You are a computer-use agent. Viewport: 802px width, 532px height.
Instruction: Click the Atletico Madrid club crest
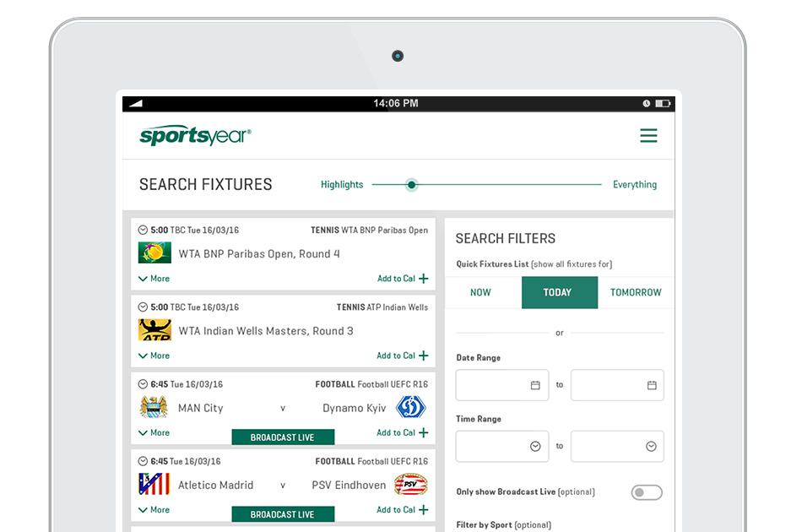[x=154, y=485]
